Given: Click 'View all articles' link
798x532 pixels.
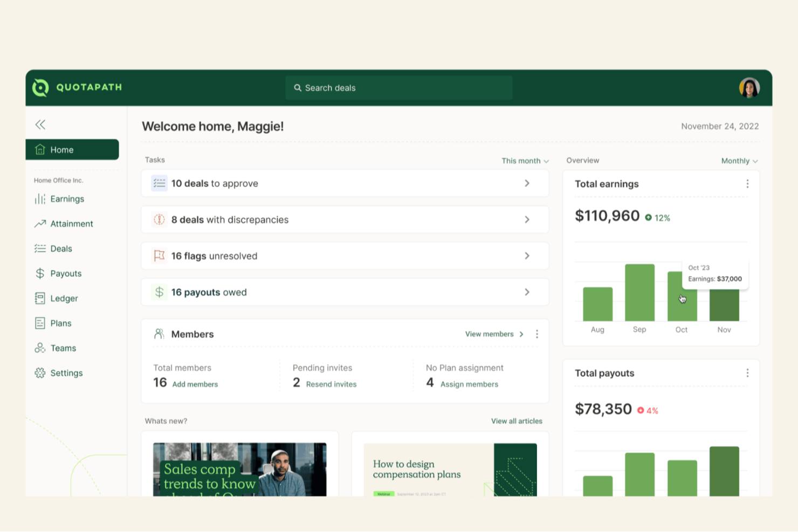Looking at the screenshot, I should (516, 421).
